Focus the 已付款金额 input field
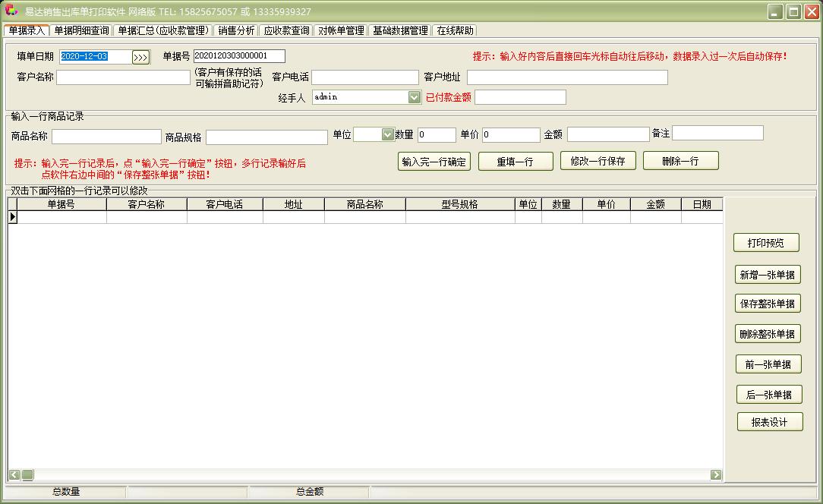Viewport: 823px width, 504px height. [x=520, y=97]
